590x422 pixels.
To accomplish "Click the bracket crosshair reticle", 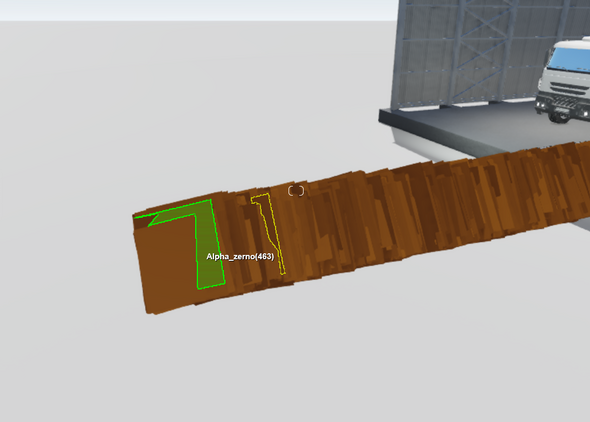I will tap(296, 191).
